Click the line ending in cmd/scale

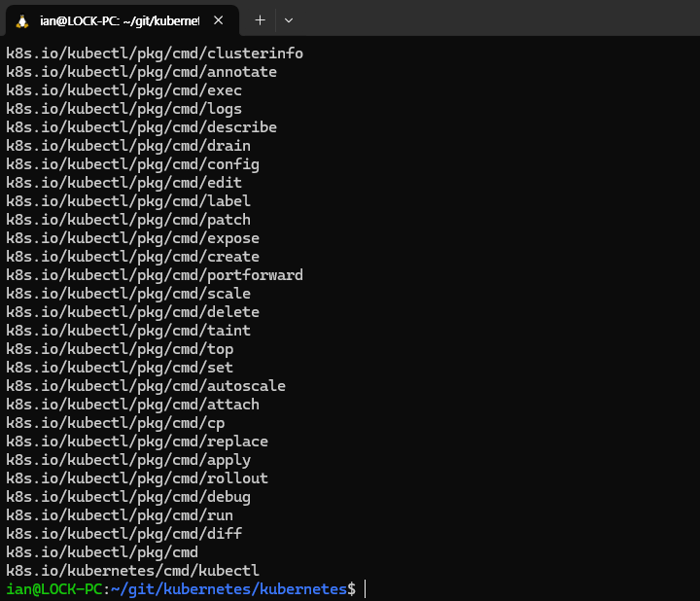(x=128, y=294)
